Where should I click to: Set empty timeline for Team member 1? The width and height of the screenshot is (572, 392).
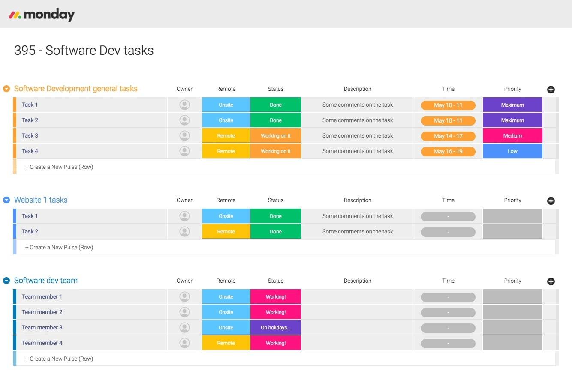tap(448, 297)
